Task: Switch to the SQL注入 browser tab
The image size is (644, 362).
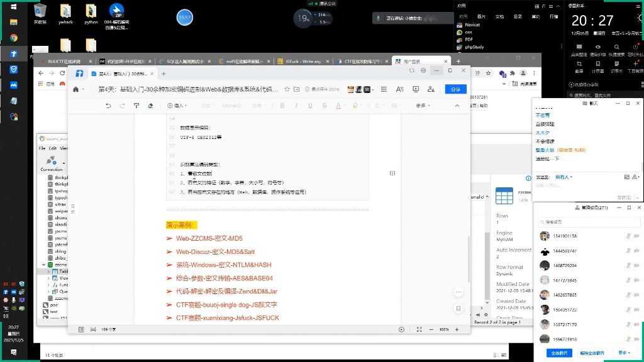Action: [x=184, y=61]
